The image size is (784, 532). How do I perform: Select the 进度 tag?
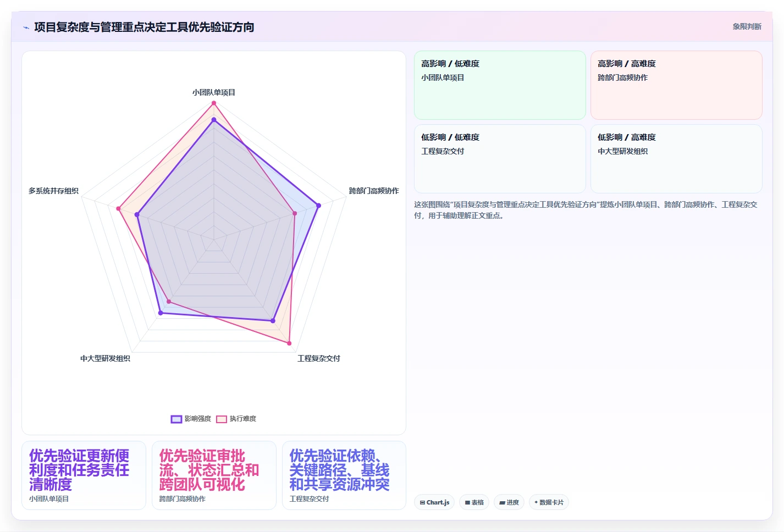click(509, 502)
